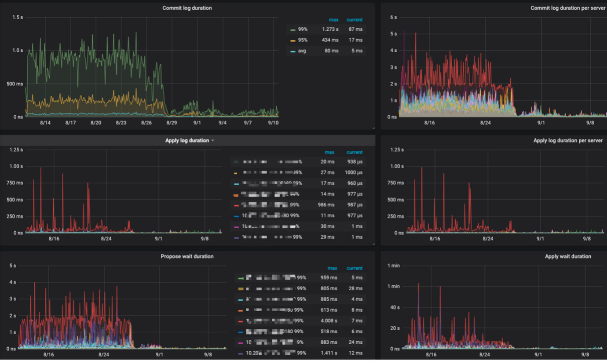The width and height of the screenshot is (607, 364).
Task: Sort Apply log duration legend by max
Action: [329, 152]
